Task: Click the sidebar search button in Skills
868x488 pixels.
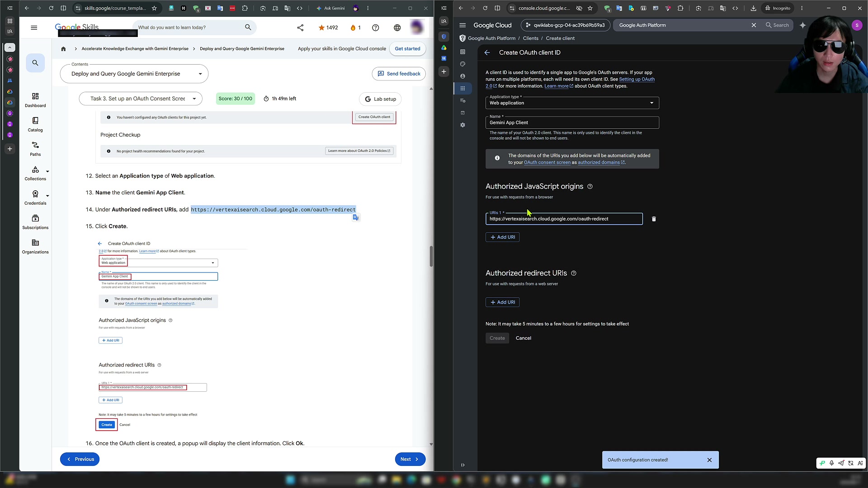Action: [35, 63]
